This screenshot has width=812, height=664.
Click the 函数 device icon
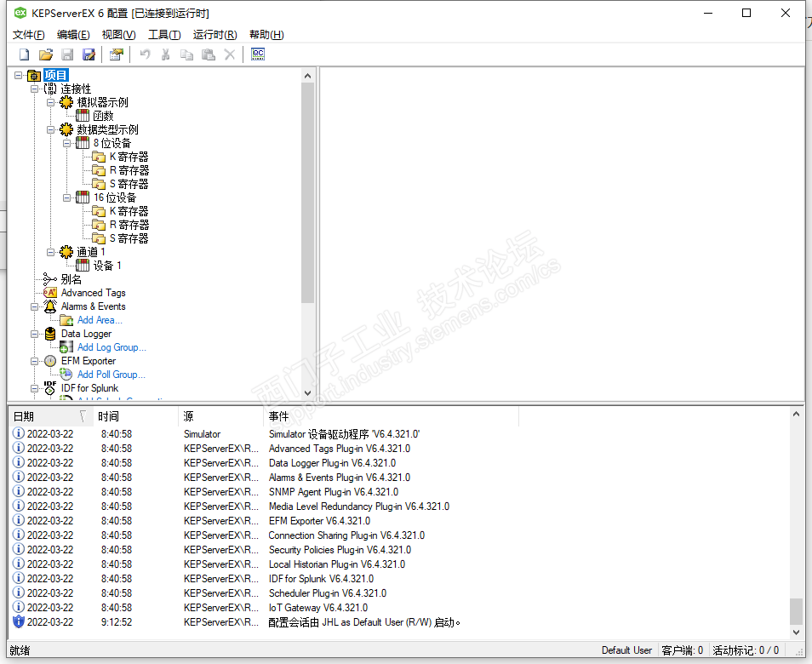click(x=83, y=116)
